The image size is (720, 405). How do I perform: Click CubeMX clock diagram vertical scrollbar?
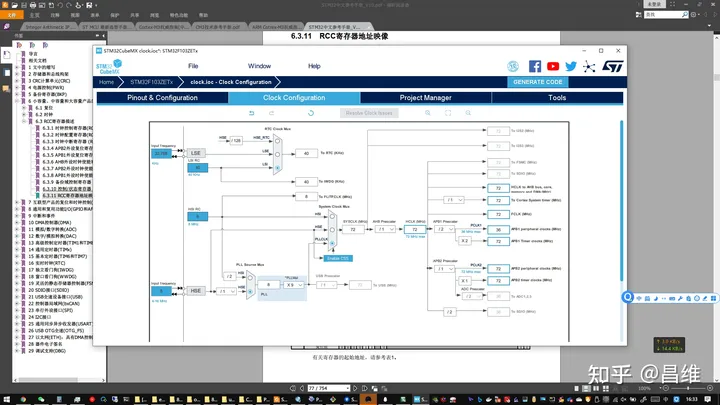point(622,201)
